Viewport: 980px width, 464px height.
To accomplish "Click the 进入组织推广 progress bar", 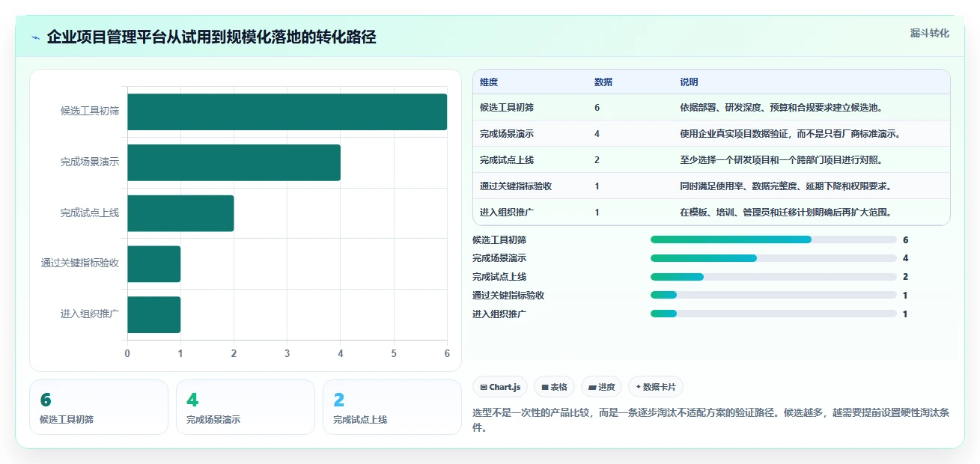I will pos(773,314).
